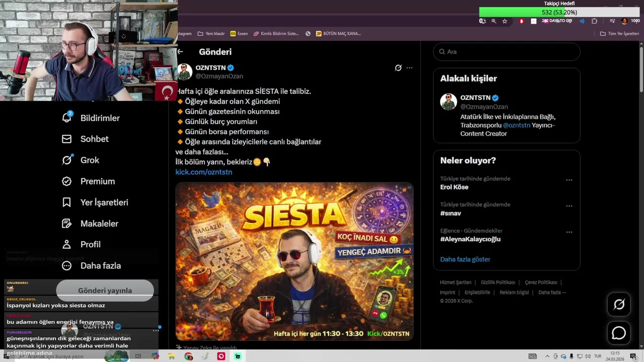Open the floating Grok button
The height and width of the screenshot is (362, 644).
pyautogui.click(x=619, y=304)
